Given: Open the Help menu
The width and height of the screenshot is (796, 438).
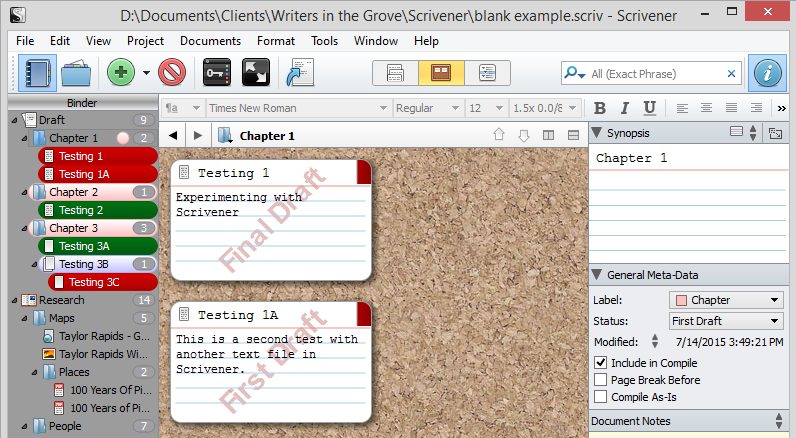Looking at the screenshot, I should click(426, 41).
